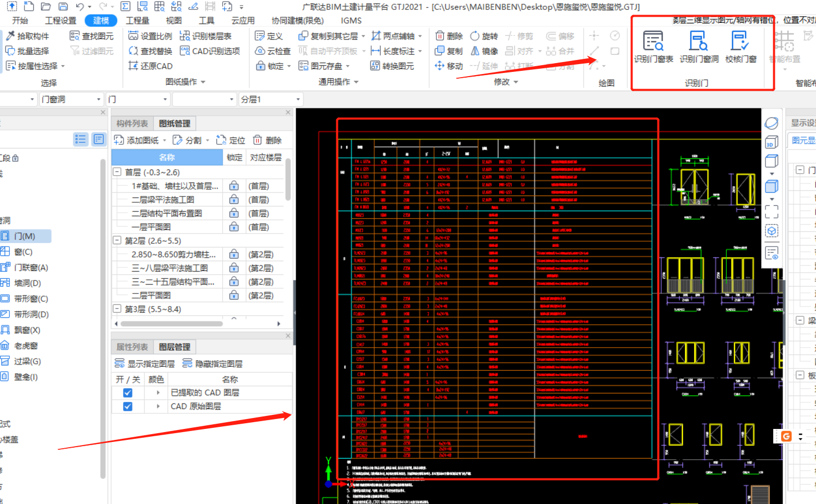Click 还原CAD tool
The width and height of the screenshot is (816, 504).
click(150, 66)
